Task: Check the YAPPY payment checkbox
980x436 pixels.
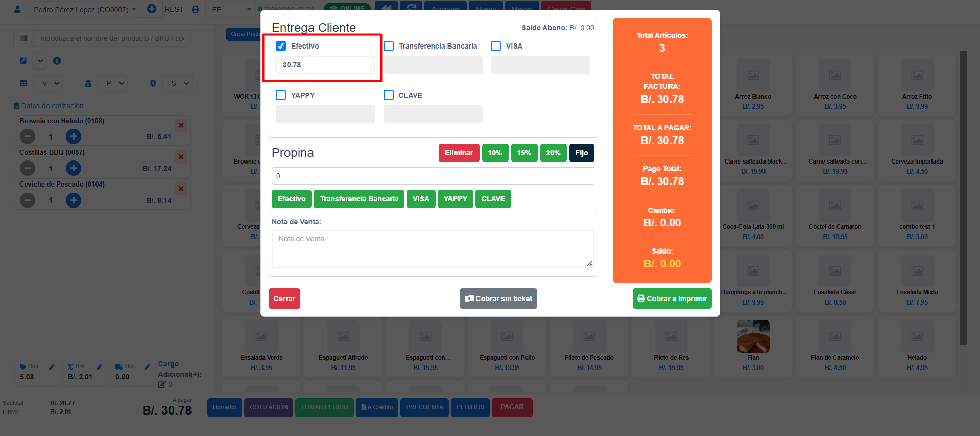Action: tap(281, 95)
